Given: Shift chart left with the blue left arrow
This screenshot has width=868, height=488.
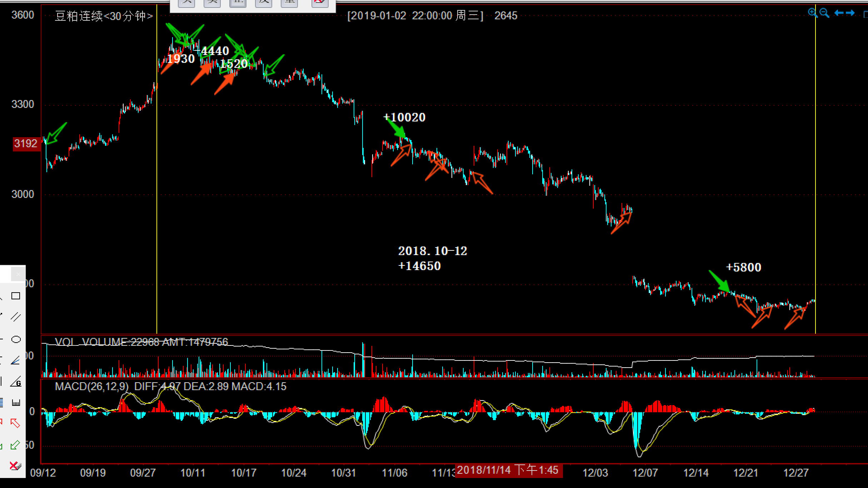Looking at the screenshot, I should pos(839,13).
